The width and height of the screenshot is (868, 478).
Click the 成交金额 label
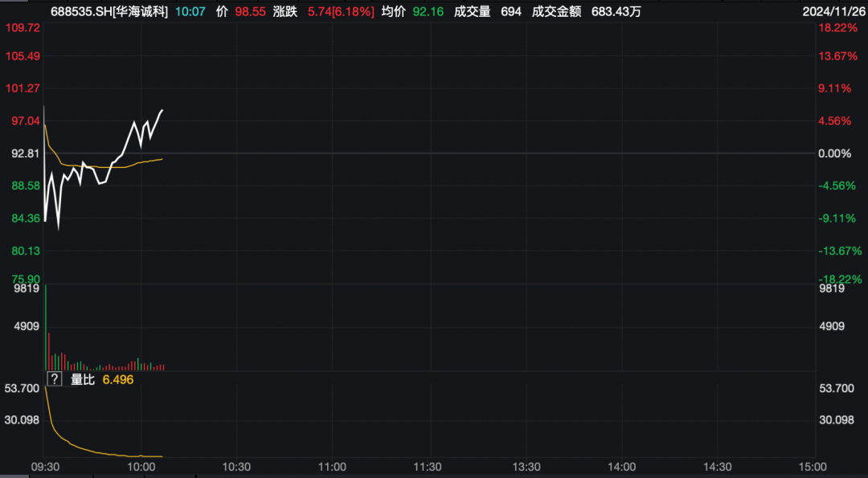point(556,11)
